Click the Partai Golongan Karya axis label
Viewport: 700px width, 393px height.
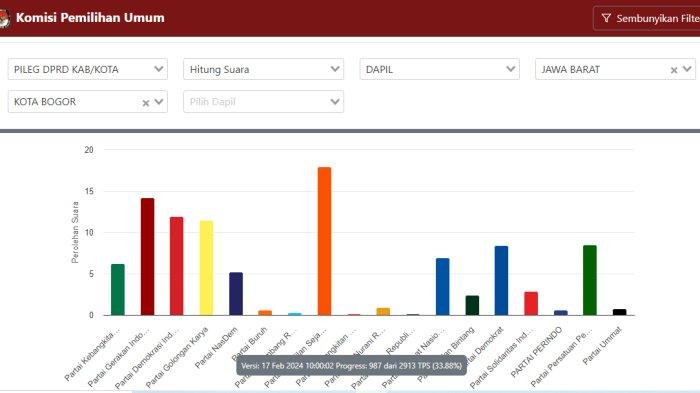[177, 357]
